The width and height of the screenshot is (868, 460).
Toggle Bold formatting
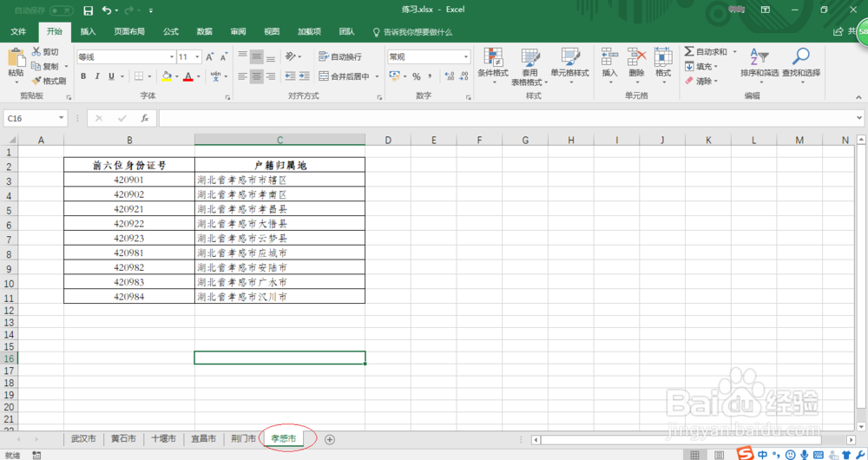pos(83,76)
